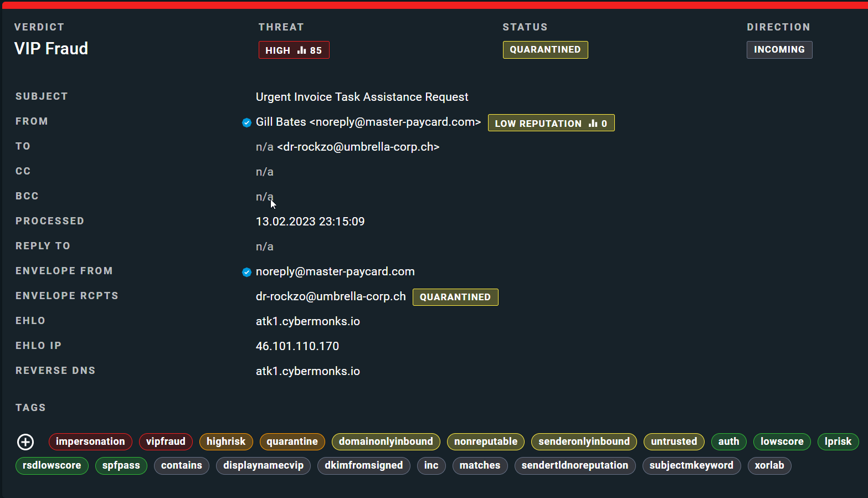Click the add tag plus icon
The height and width of the screenshot is (498, 868).
tap(25, 441)
